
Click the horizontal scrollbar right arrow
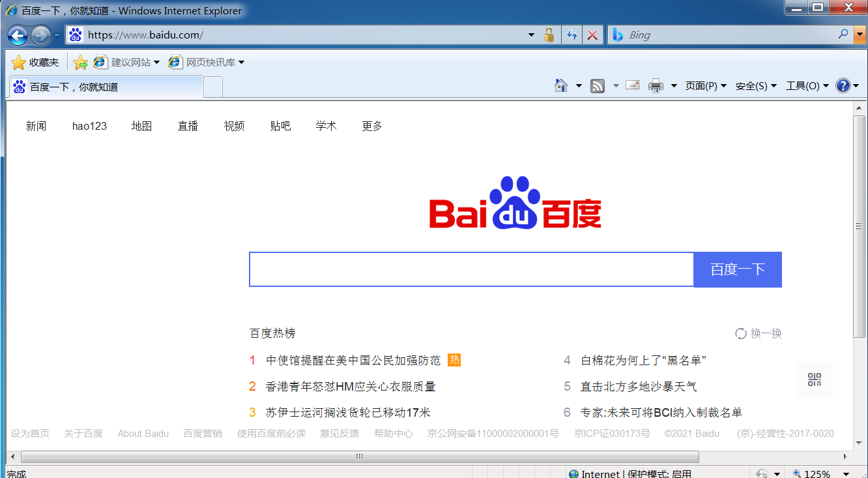point(845,456)
